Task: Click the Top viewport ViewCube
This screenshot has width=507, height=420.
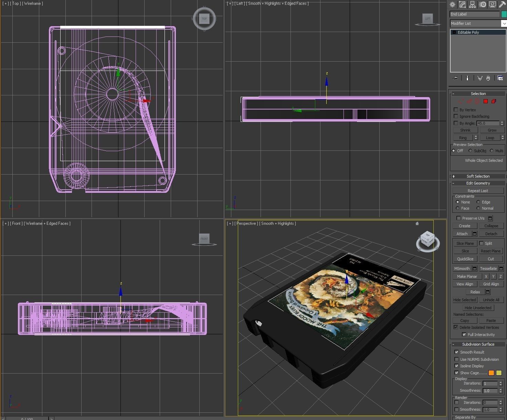Action: 204,19
